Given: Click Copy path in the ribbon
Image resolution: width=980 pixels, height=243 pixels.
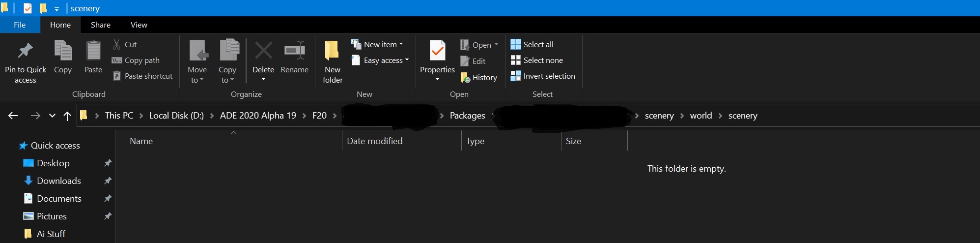Looking at the screenshot, I should [136, 60].
